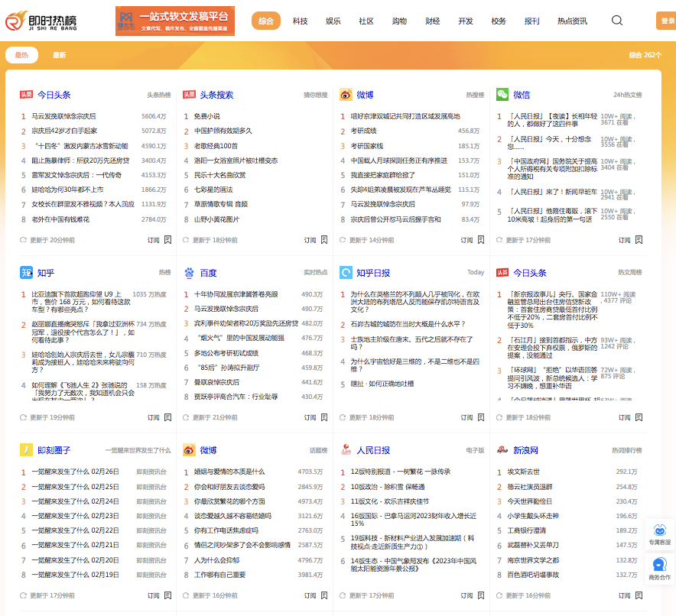
Task: Open 免费小说 in 头条搜索
Action: click(207, 116)
